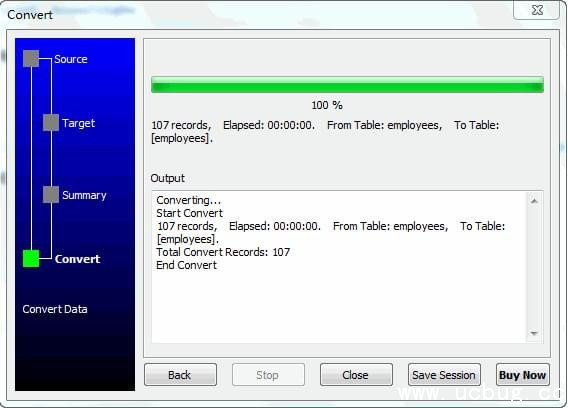The image size is (568, 408).
Task: Click the green Convert step square icon
Action: 31,259
